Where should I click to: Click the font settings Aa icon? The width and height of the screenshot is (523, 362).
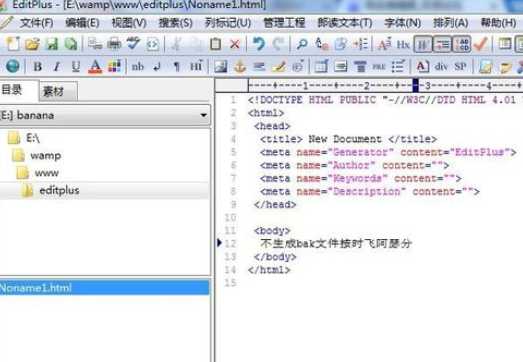pyautogui.click(x=384, y=44)
